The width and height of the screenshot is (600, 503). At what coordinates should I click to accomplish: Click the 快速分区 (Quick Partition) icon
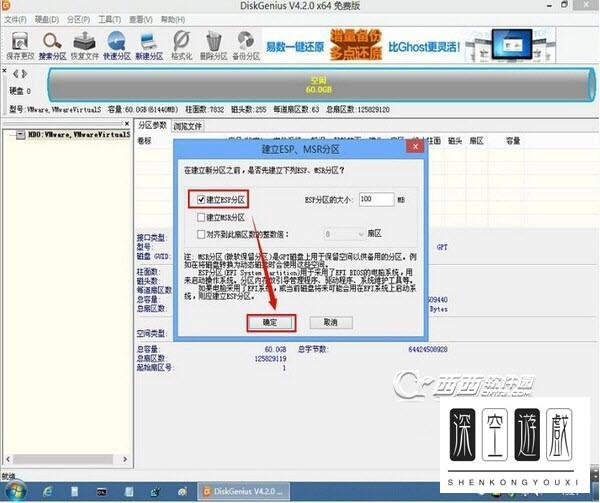(x=119, y=41)
